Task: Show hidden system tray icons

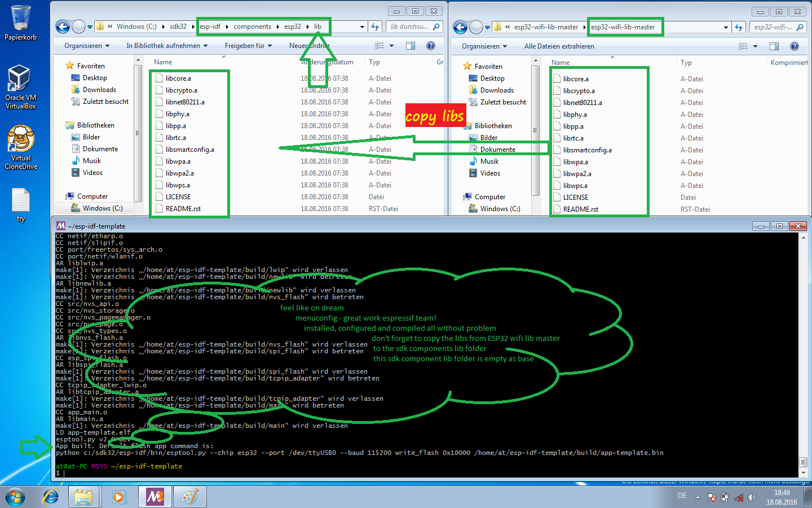Action: click(x=698, y=497)
